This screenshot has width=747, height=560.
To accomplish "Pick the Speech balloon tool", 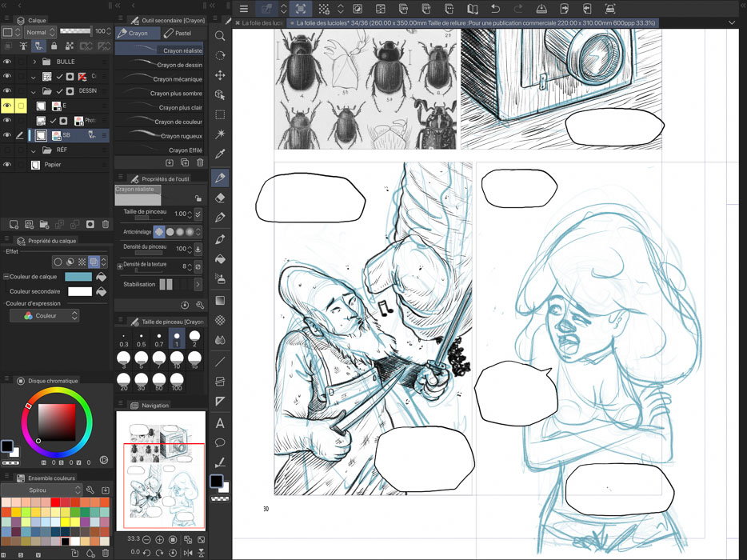I will (x=220, y=442).
